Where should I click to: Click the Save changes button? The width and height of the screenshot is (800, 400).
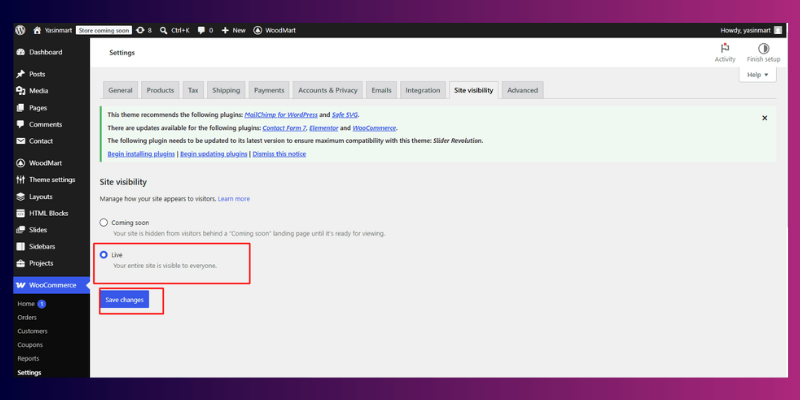pyautogui.click(x=124, y=300)
